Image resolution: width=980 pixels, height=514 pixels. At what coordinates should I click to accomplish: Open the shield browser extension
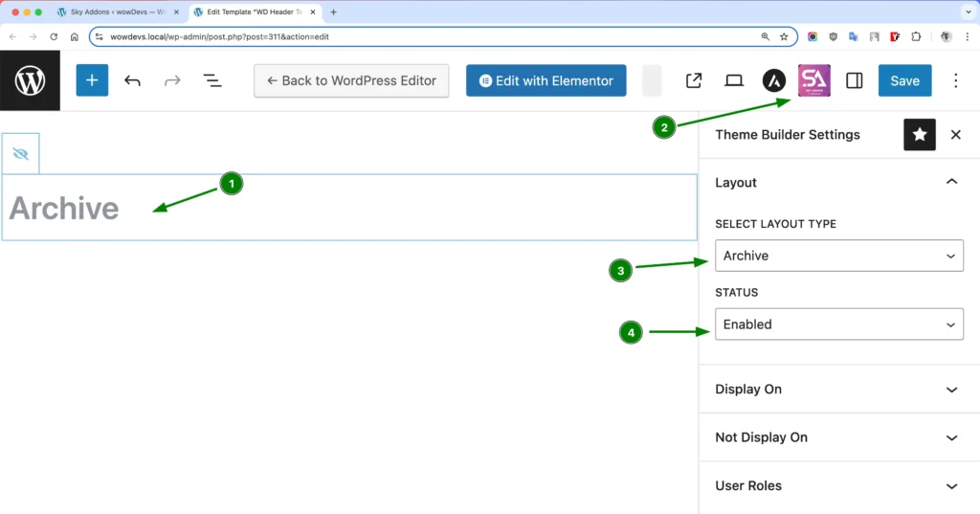coord(834,37)
